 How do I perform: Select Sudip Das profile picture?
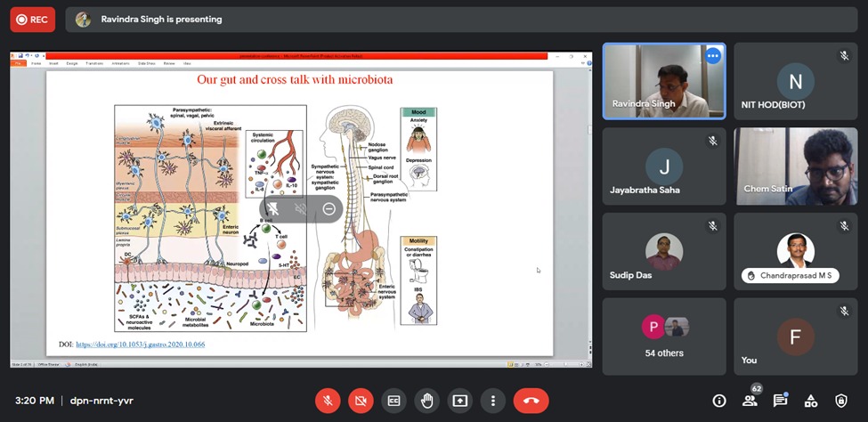pyautogui.click(x=664, y=252)
